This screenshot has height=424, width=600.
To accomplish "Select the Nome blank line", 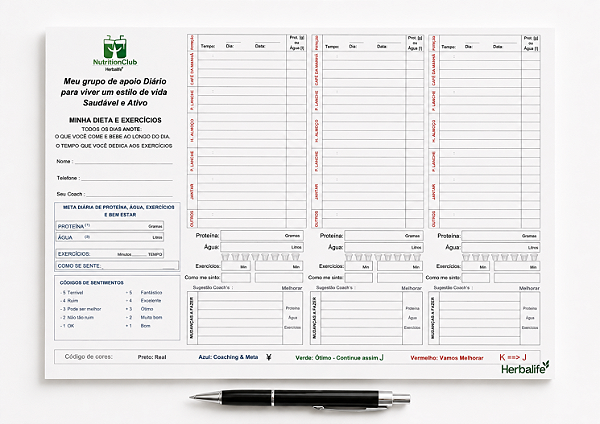I will 124,161.
